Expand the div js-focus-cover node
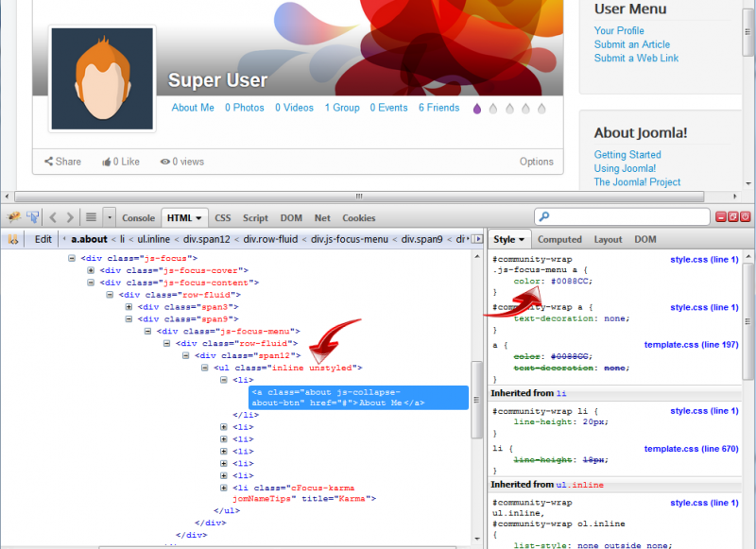Screen dimensions: 756x549 pos(90,270)
